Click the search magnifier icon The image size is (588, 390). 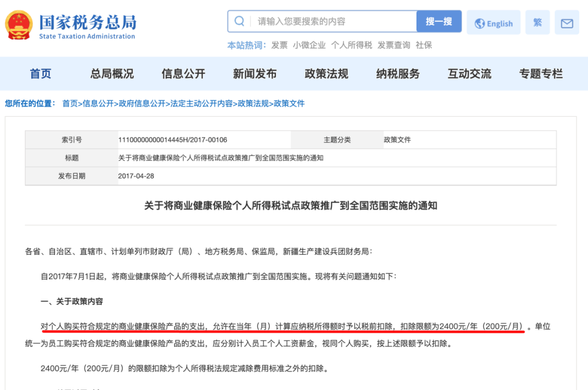pyautogui.click(x=239, y=21)
